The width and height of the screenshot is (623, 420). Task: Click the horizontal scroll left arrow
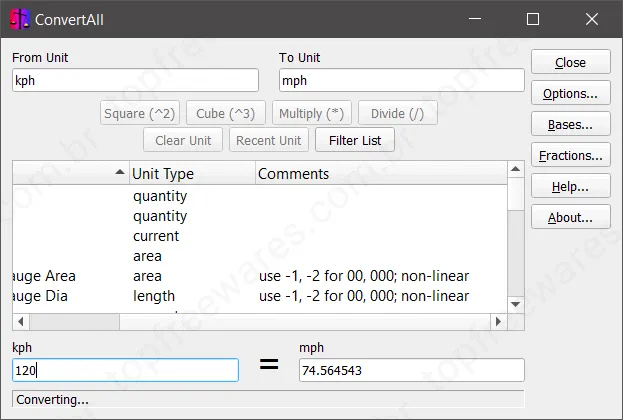coord(21,321)
